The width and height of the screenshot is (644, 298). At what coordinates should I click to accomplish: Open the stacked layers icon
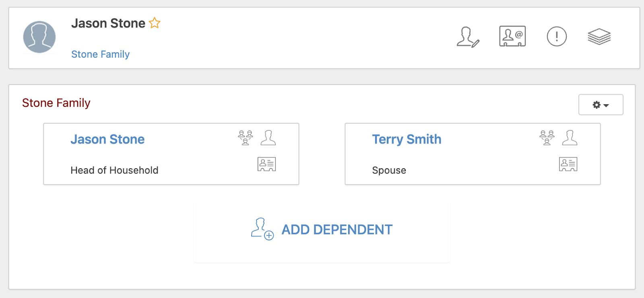(x=599, y=37)
